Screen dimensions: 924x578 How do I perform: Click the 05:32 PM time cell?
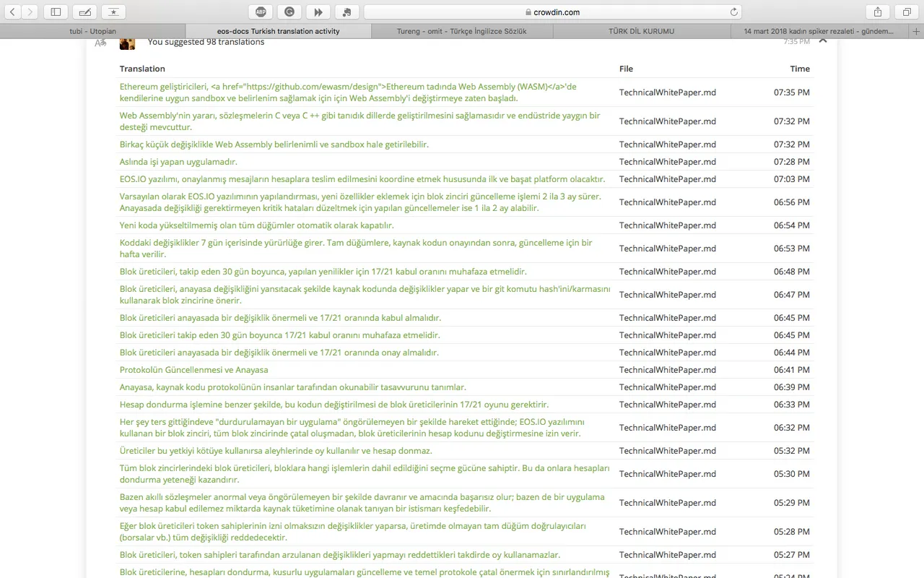(x=792, y=451)
